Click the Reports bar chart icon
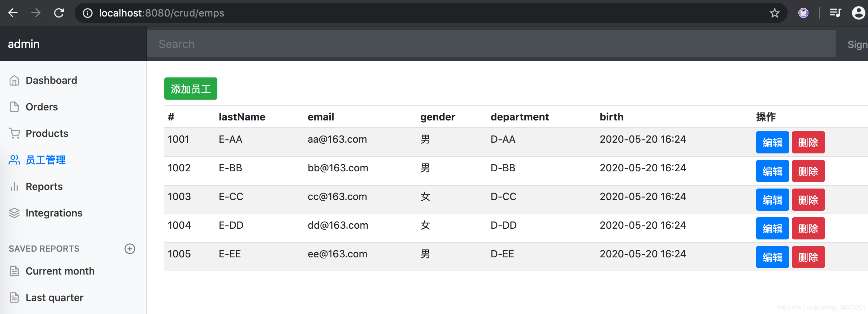Viewport: 868px width, 314px height. [x=14, y=186]
